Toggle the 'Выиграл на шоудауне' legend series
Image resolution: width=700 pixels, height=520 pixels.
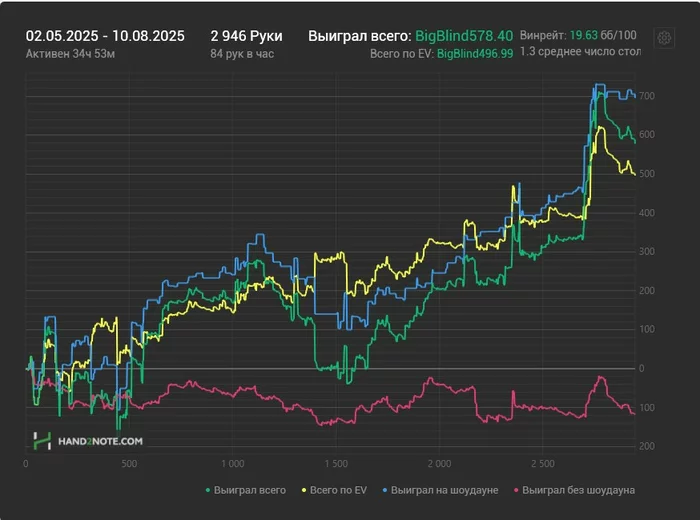440,490
